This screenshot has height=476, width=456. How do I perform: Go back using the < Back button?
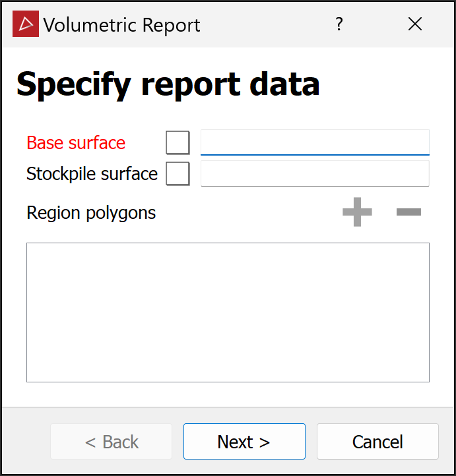coord(112,441)
